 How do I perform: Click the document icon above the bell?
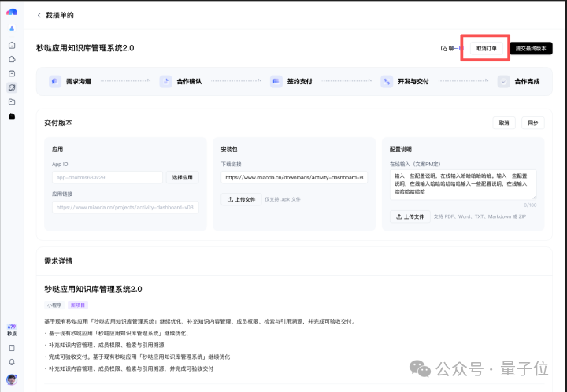(x=12, y=348)
